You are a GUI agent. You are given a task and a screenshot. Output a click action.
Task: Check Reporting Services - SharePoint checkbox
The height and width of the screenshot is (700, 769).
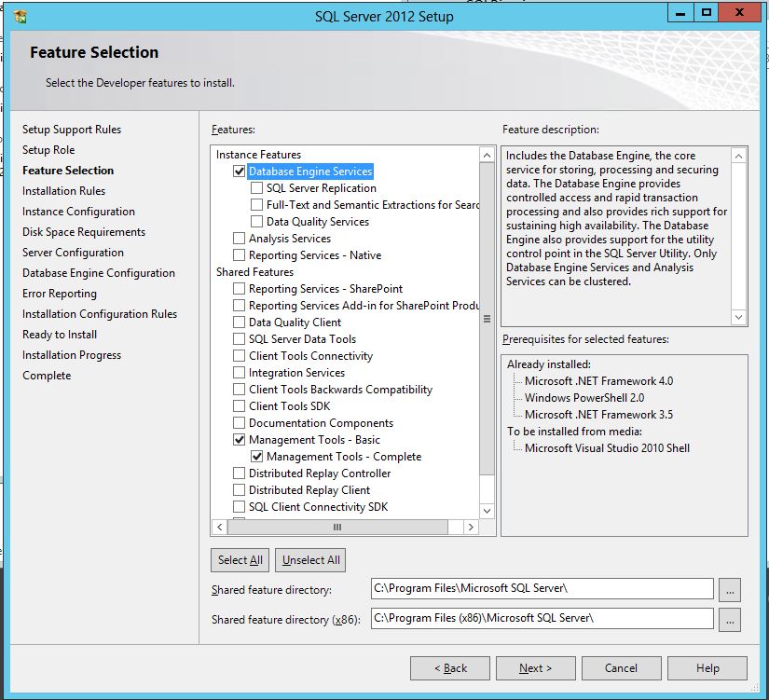coord(239,288)
